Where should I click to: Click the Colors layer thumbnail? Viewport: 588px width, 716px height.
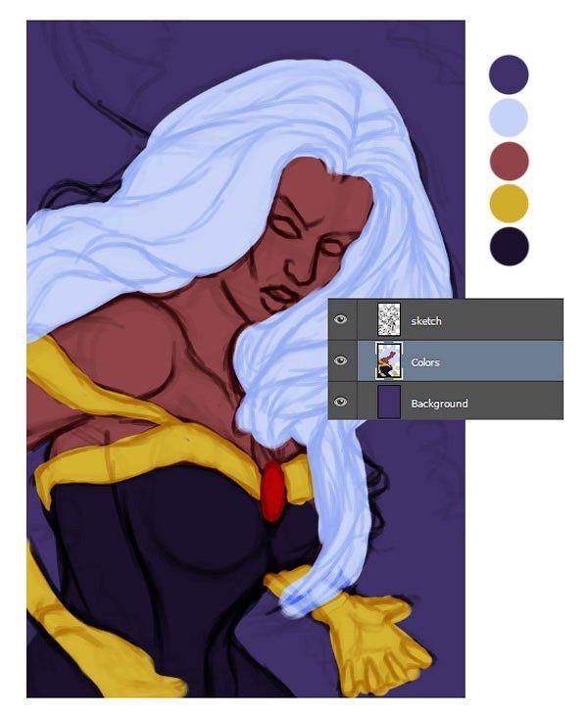click(389, 361)
